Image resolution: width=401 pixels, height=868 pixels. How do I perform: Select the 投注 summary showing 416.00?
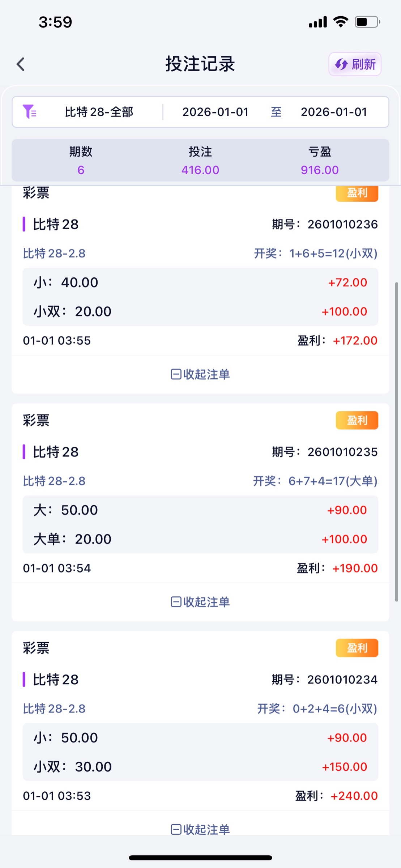200,161
